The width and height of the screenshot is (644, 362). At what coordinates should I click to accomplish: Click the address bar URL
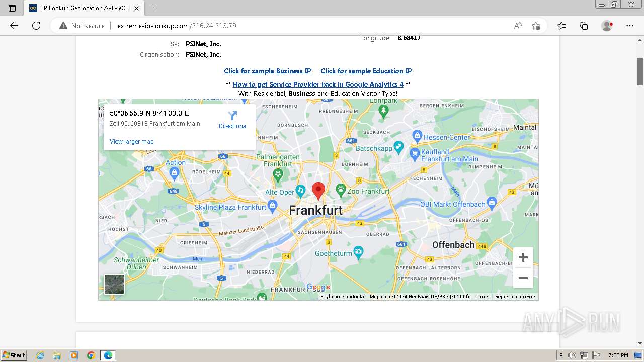point(177,26)
